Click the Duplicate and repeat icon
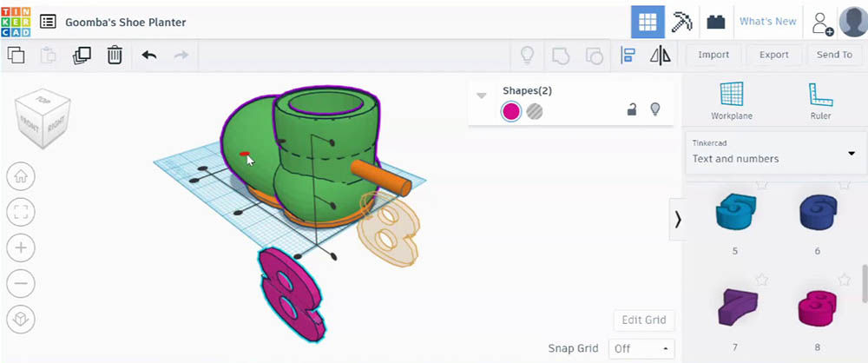Image resolution: width=868 pixels, height=363 pixels. click(x=82, y=55)
